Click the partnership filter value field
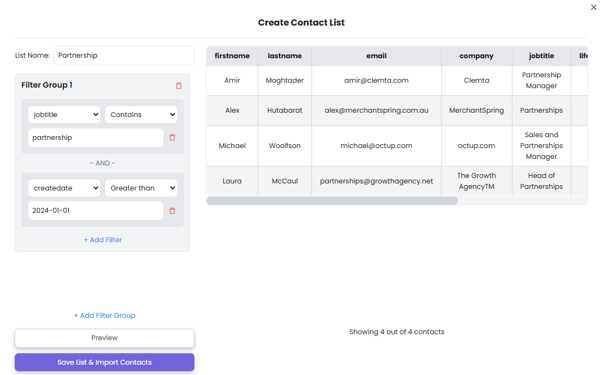Screen dimensions: 605x375 (x=96, y=137)
